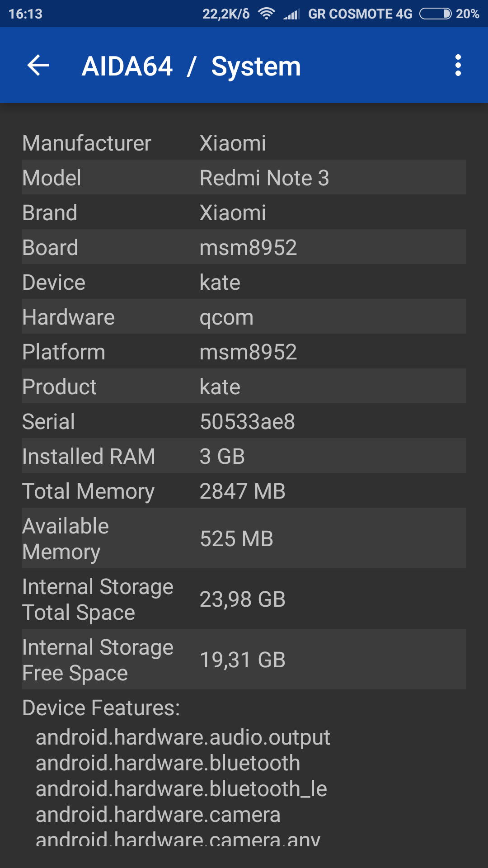Tap the AIDA64 / System title
The width and height of the screenshot is (488, 868).
tap(191, 66)
